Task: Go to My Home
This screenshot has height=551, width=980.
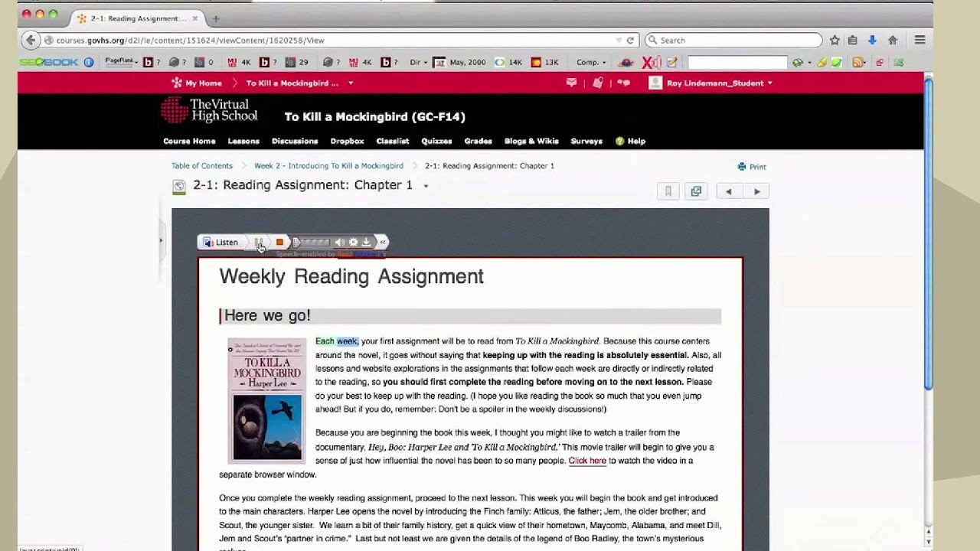Action: (x=197, y=83)
